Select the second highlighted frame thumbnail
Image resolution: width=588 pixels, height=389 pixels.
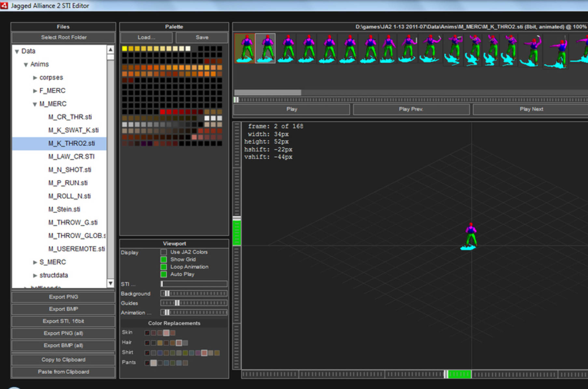click(265, 48)
